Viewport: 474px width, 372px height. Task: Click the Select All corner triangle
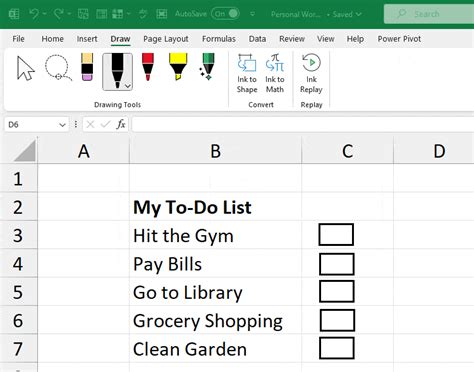[25, 151]
